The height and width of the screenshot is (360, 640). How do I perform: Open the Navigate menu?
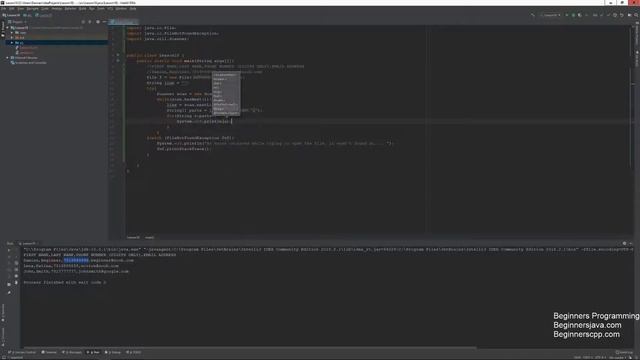(x=33, y=9)
